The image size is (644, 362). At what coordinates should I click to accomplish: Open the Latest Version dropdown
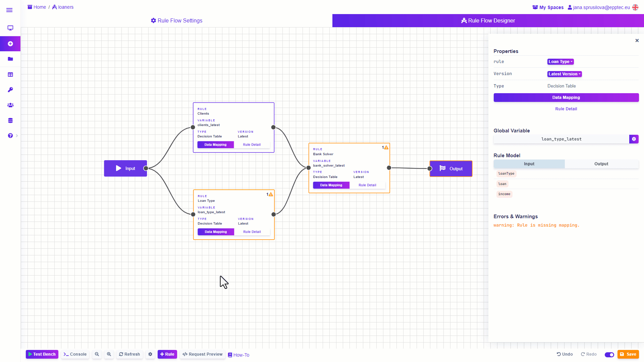564,74
